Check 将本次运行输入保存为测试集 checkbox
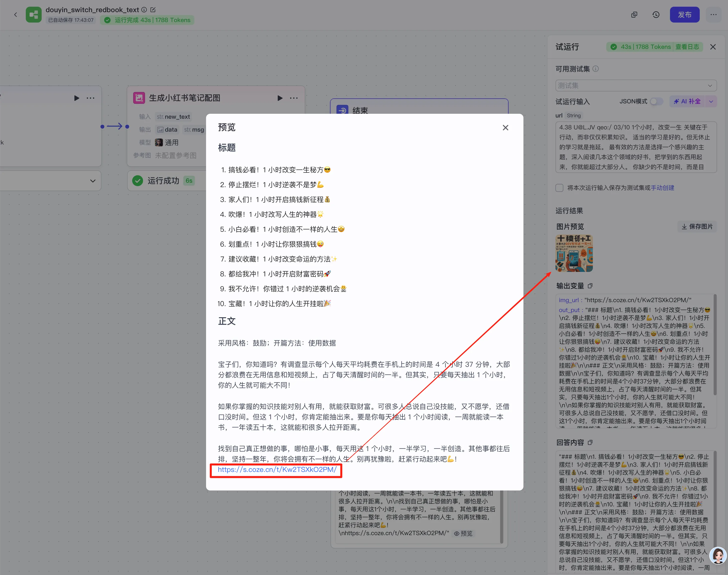This screenshot has height=575, width=728. 559,188
